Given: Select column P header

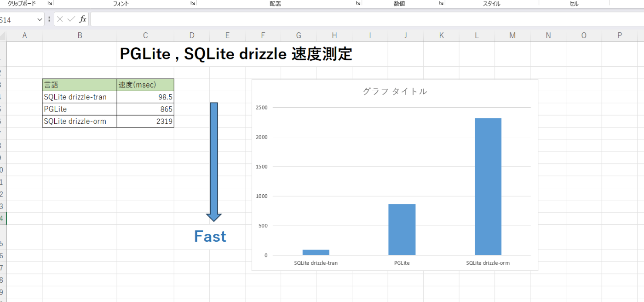Looking at the screenshot, I should point(620,35).
